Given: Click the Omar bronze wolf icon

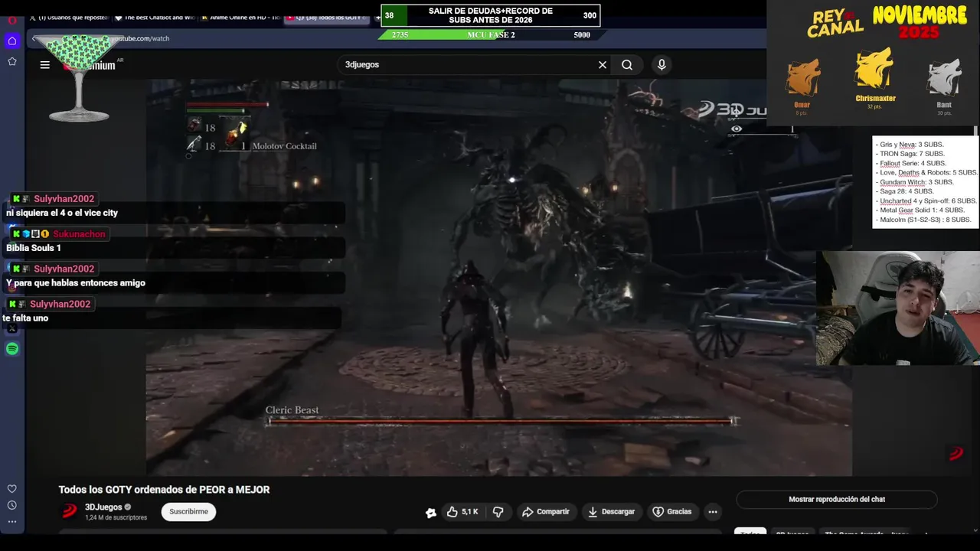Looking at the screenshot, I should pos(802,78).
